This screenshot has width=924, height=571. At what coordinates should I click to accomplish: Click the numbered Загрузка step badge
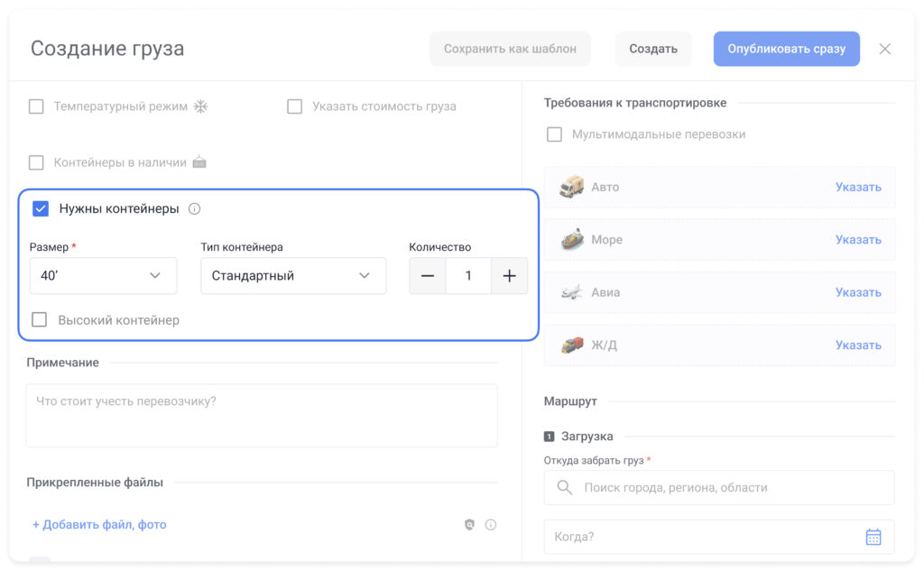[549, 437]
